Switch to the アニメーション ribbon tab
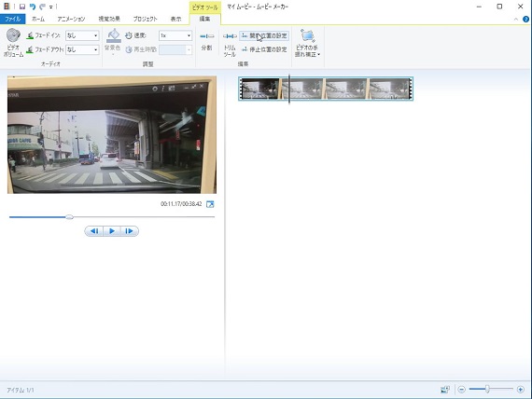532x399 pixels. point(71,19)
